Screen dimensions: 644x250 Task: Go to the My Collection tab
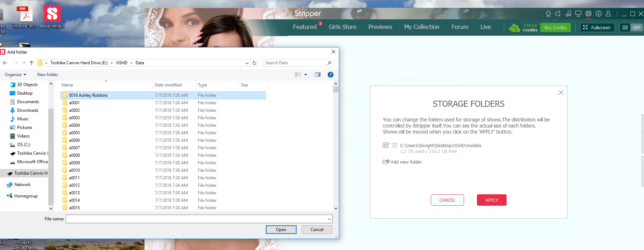(421, 27)
